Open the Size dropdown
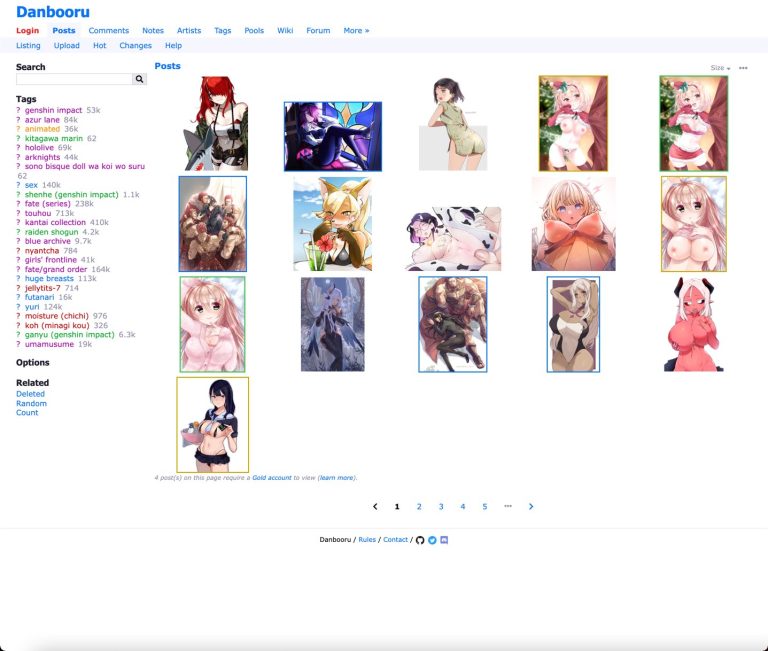768x651 pixels. (720, 68)
